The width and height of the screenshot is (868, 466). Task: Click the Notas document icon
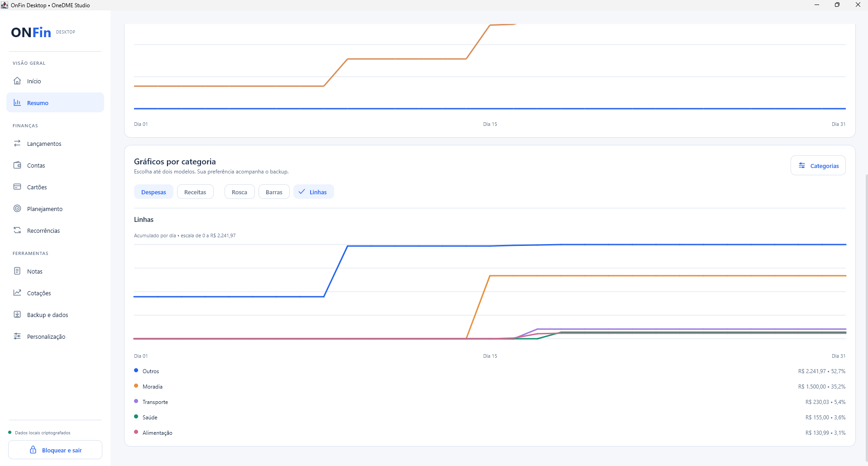click(17, 271)
